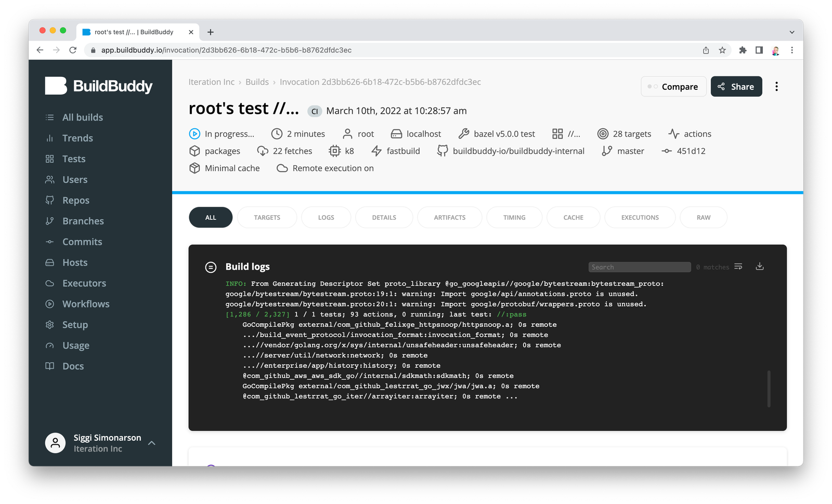Image resolution: width=832 pixels, height=504 pixels.
Task: Click the Compare button
Action: pos(673,87)
